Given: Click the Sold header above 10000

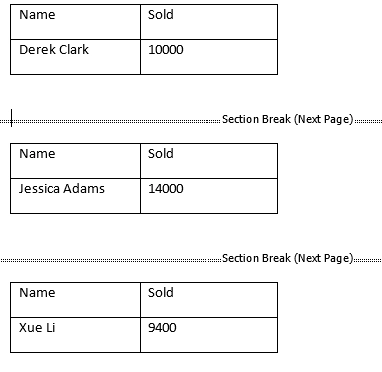Looking at the screenshot, I should pos(209,22).
